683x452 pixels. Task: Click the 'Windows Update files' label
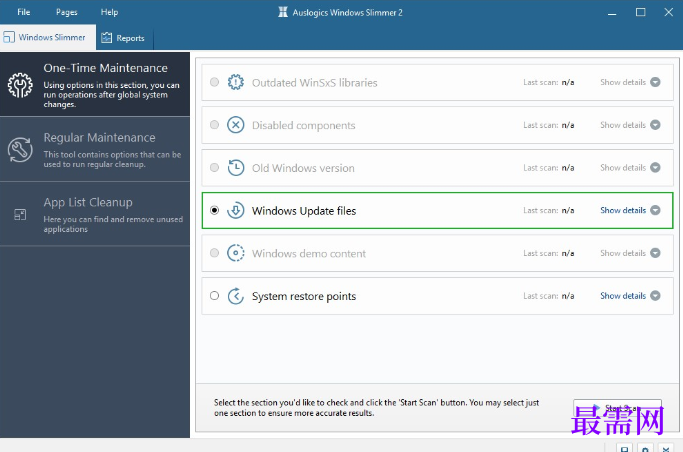click(x=304, y=211)
